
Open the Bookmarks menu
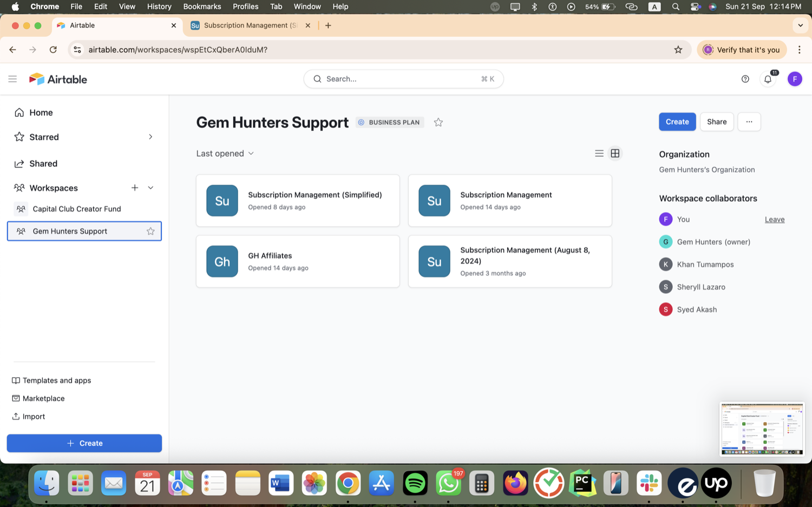point(202,6)
